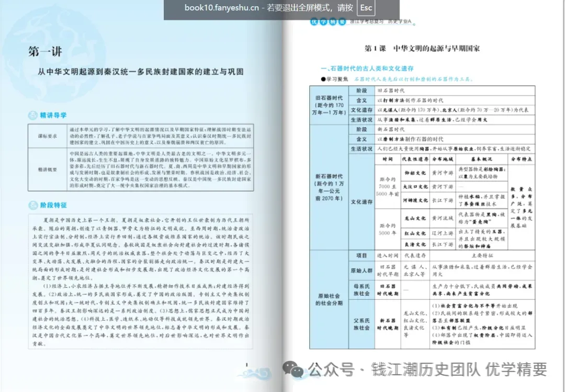565x392 pixels.
Task: Click the 优学精要 header badge
Action: click(x=328, y=21)
